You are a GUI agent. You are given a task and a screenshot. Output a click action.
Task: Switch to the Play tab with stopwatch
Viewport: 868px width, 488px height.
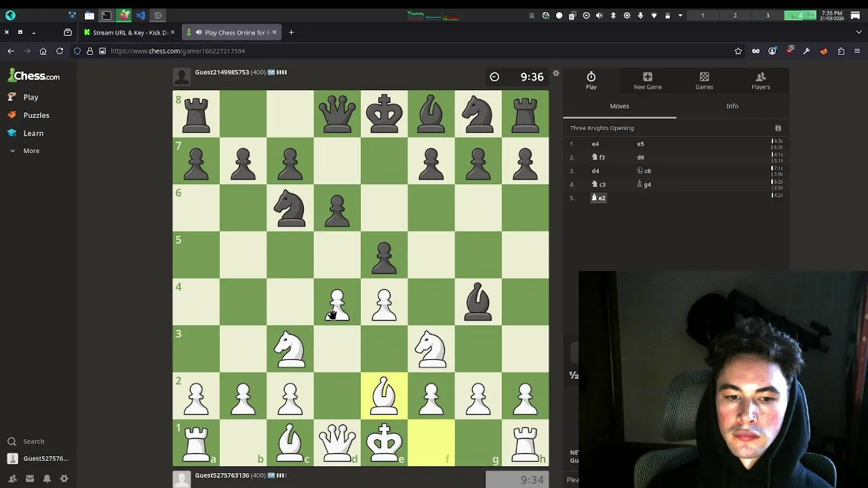pos(591,81)
